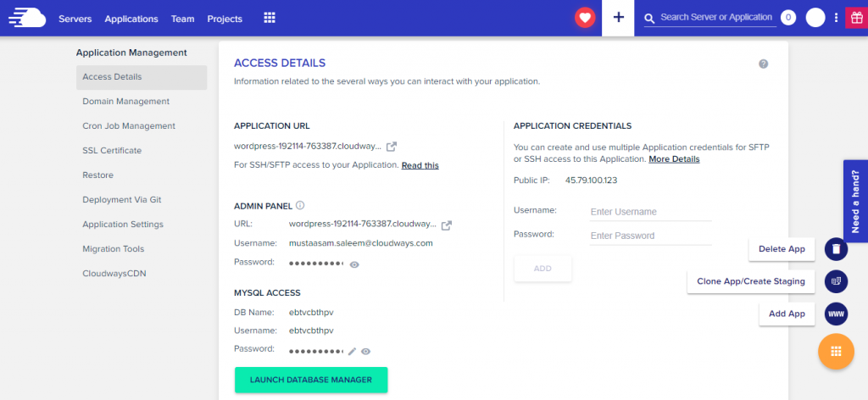Select Access Details in sidebar
Screen dimensions: 868x400
(x=142, y=77)
